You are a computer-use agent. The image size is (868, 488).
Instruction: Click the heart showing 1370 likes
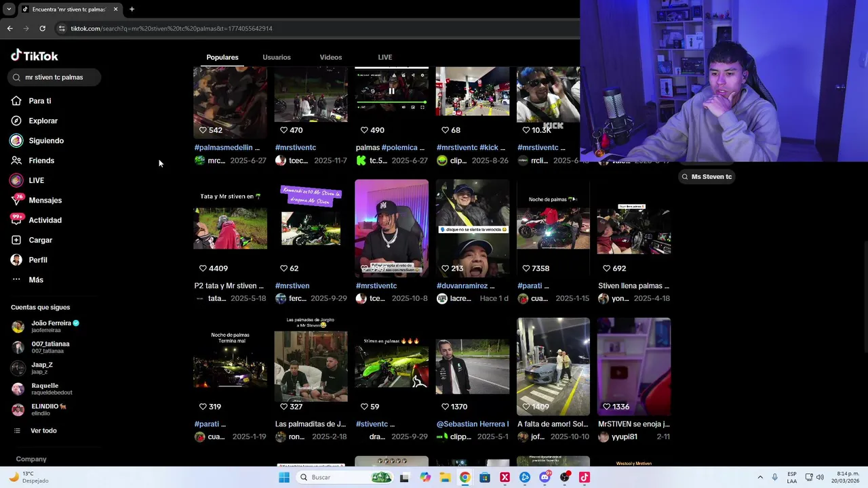[445, 407]
